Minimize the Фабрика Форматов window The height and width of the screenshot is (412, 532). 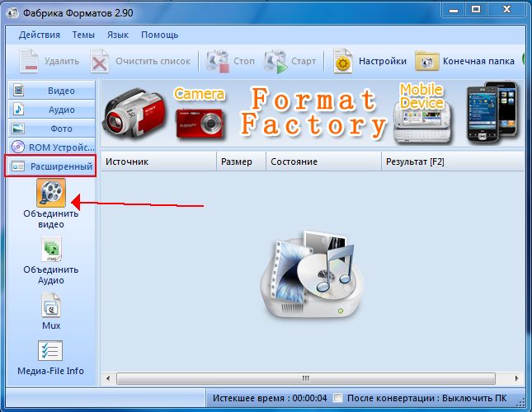click(x=454, y=10)
